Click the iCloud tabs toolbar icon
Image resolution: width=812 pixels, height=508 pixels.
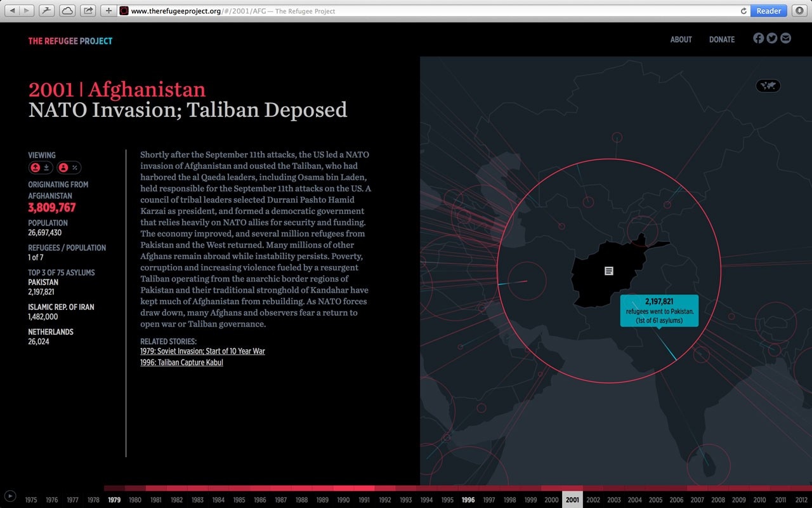(x=67, y=11)
